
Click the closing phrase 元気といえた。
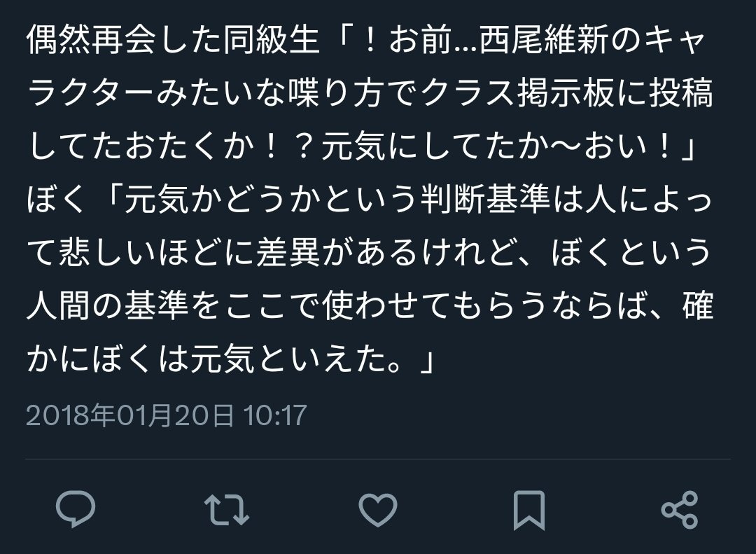click(x=304, y=358)
